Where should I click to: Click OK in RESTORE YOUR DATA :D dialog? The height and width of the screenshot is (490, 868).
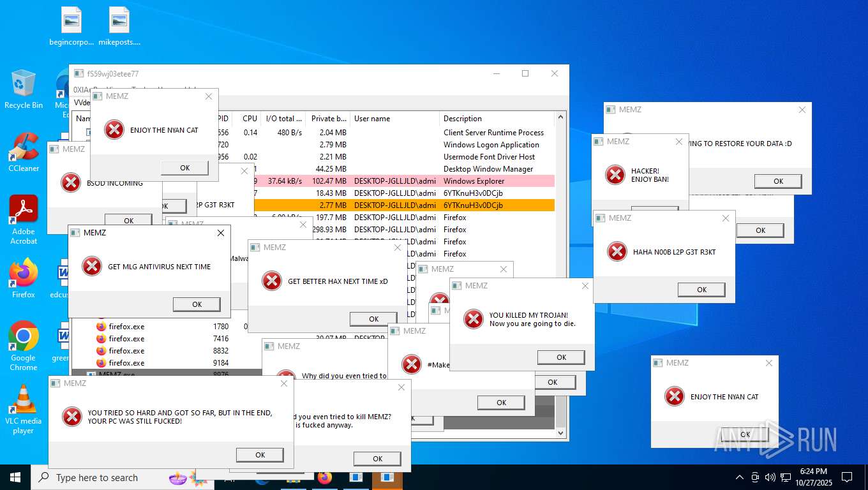click(x=778, y=181)
